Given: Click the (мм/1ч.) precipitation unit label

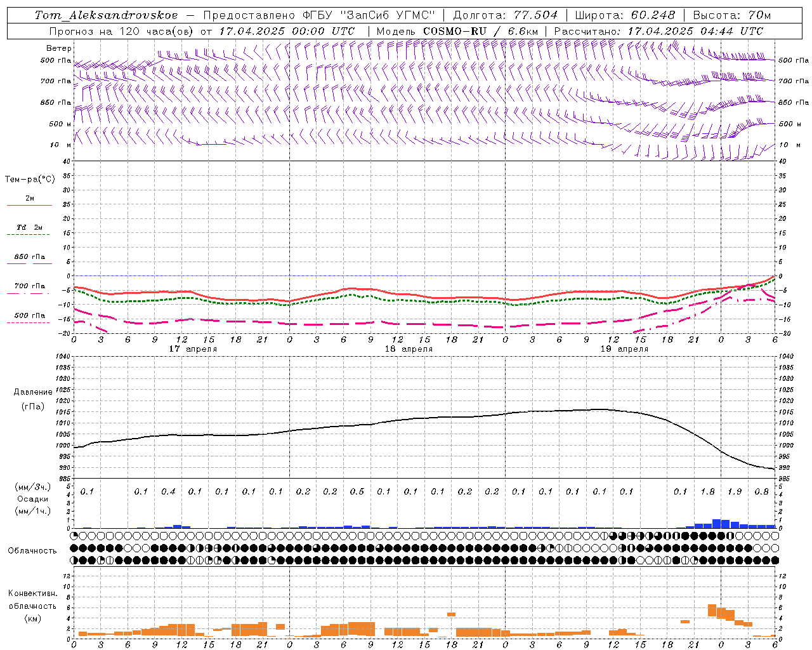Looking at the screenshot, I should (x=33, y=511).
